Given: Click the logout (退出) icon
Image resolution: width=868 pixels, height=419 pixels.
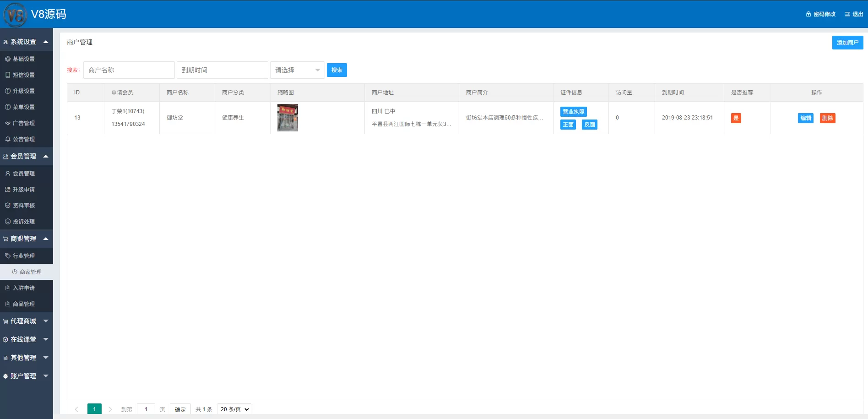Looking at the screenshot, I should tap(847, 14).
